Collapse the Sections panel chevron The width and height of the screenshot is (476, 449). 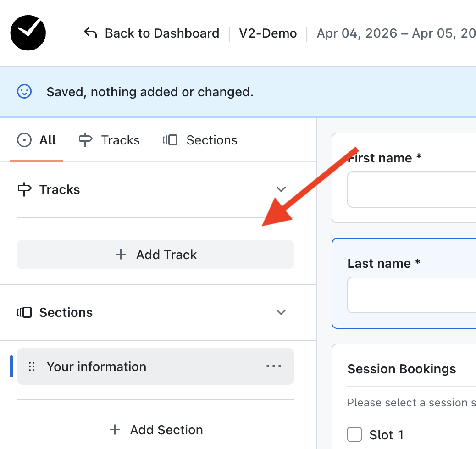tap(281, 312)
